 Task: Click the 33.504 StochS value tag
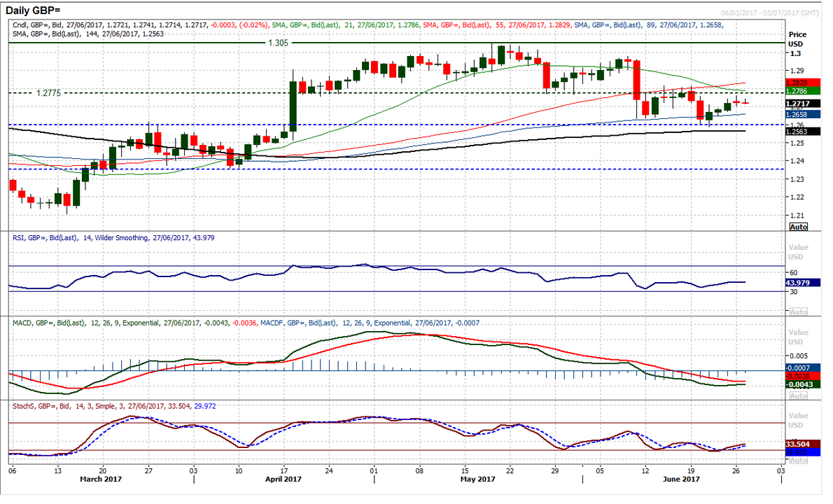click(x=799, y=444)
